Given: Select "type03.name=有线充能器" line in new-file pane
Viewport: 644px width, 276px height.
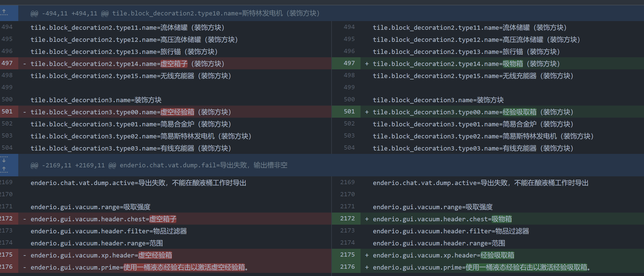Looking at the screenshot, I should 473,148.
